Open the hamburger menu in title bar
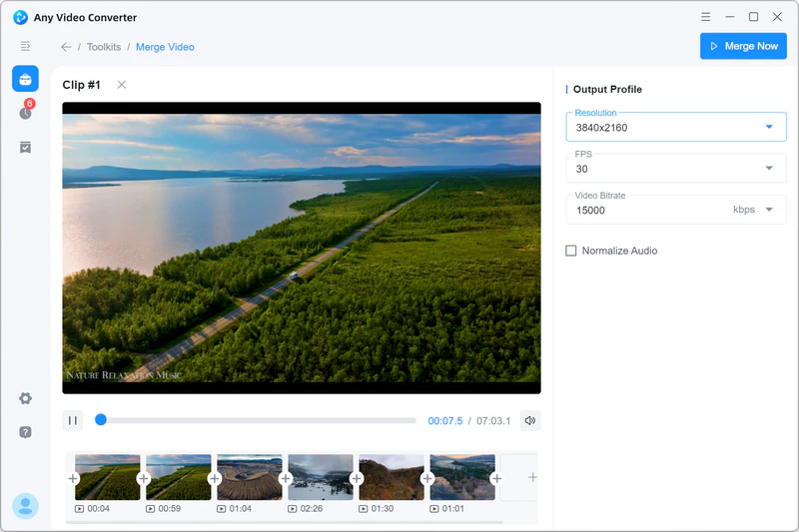 [706, 17]
